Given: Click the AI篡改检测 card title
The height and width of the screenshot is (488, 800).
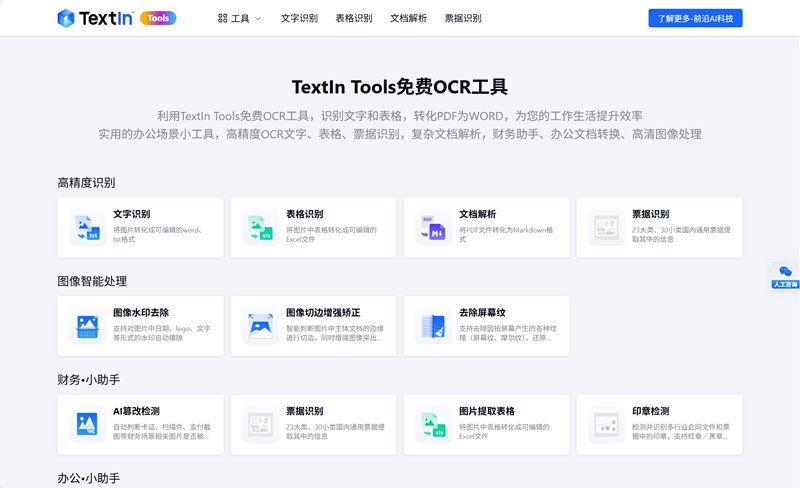Looking at the screenshot, I should [x=136, y=411].
